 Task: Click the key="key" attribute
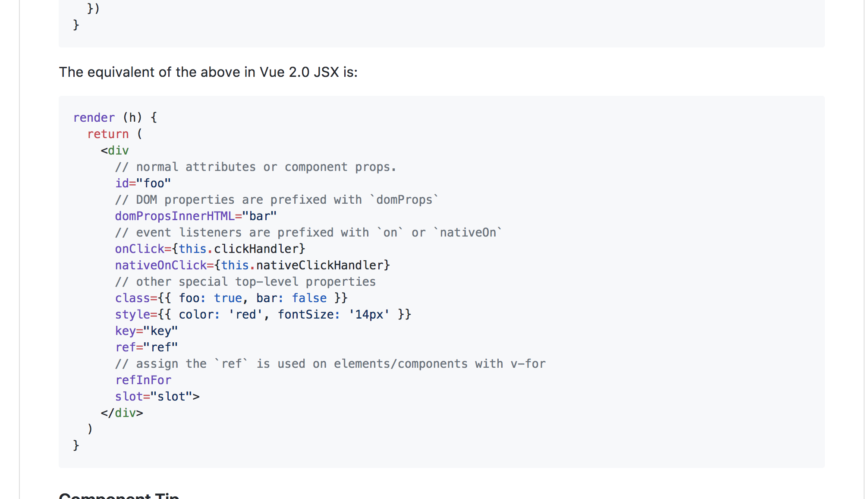[146, 331]
